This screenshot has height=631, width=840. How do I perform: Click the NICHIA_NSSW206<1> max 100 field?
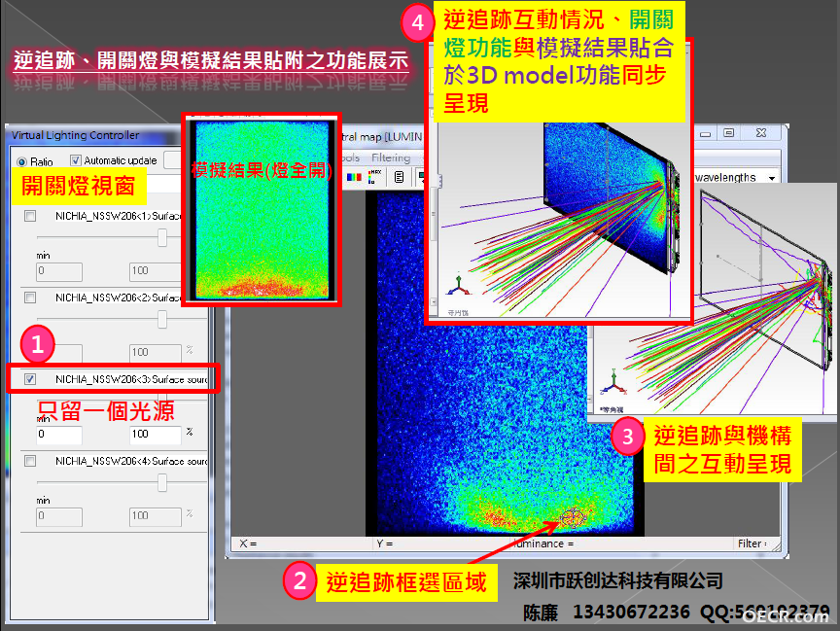click(x=155, y=271)
